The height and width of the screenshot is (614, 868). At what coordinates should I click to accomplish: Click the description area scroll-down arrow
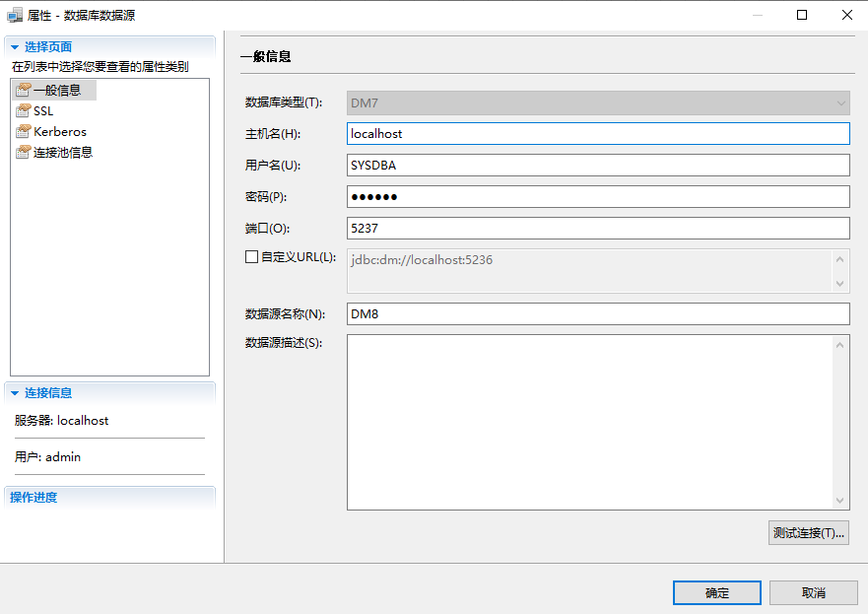pos(839,501)
